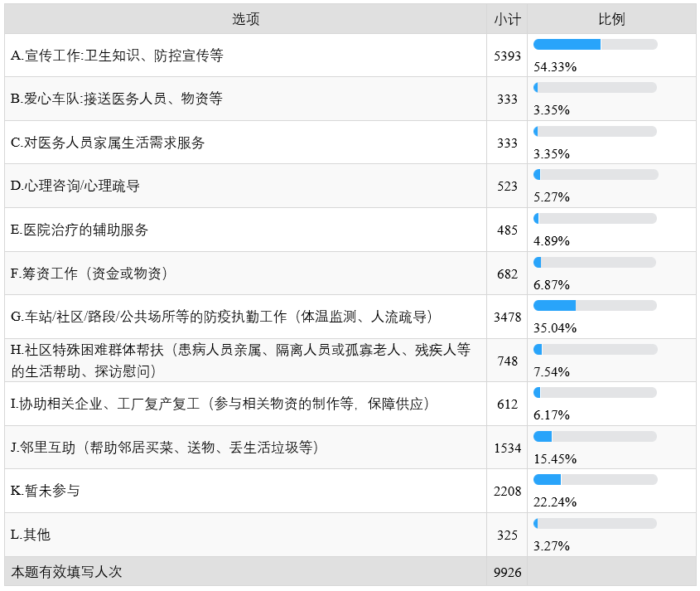Image resolution: width=700 pixels, height=591 pixels.
Task: Click the progress bar for option G
Action: click(595, 305)
